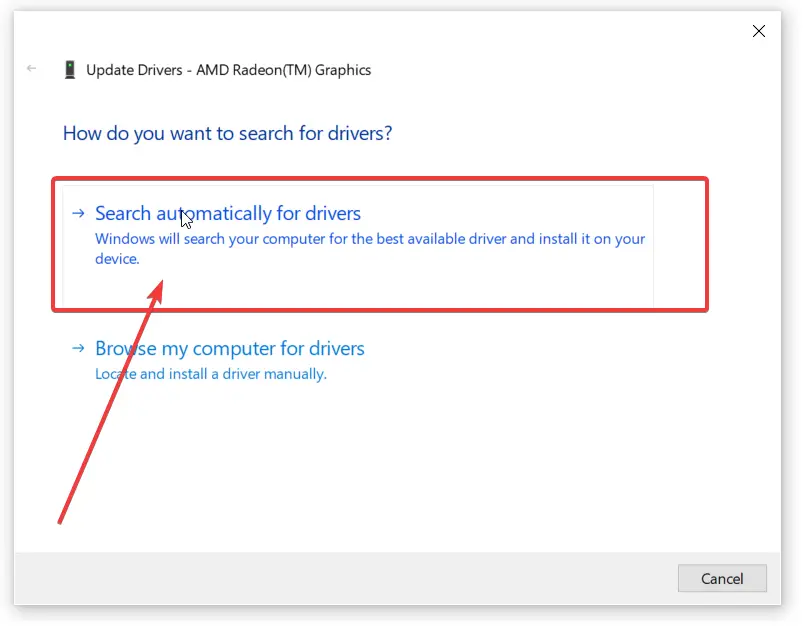811x626 pixels.
Task: Close the Update Drivers dialog with X
Action: (759, 31)
